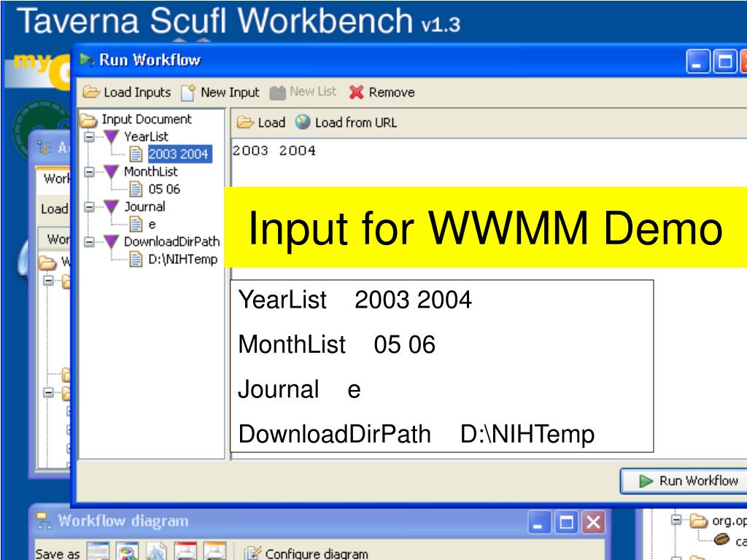Click New Input in the toolbar
This screenshot has width=747, height=560.
click(x=220, y=92)
